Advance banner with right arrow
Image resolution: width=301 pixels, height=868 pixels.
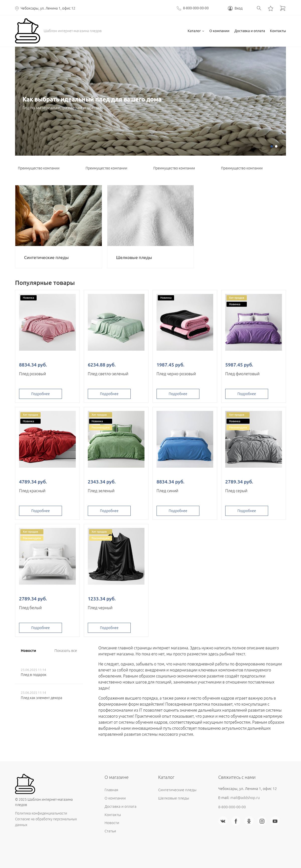pos(282,103)
